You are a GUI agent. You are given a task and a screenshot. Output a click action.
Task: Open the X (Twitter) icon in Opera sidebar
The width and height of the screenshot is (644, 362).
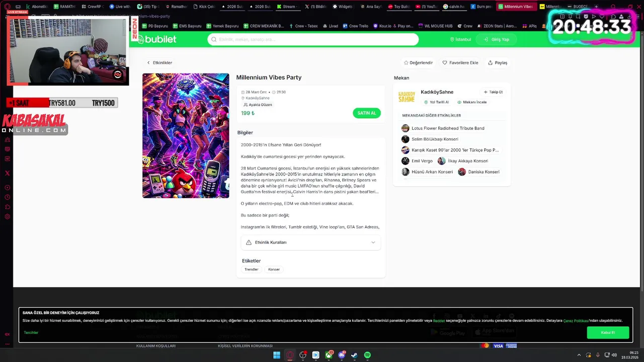click(x=7, y=173)
